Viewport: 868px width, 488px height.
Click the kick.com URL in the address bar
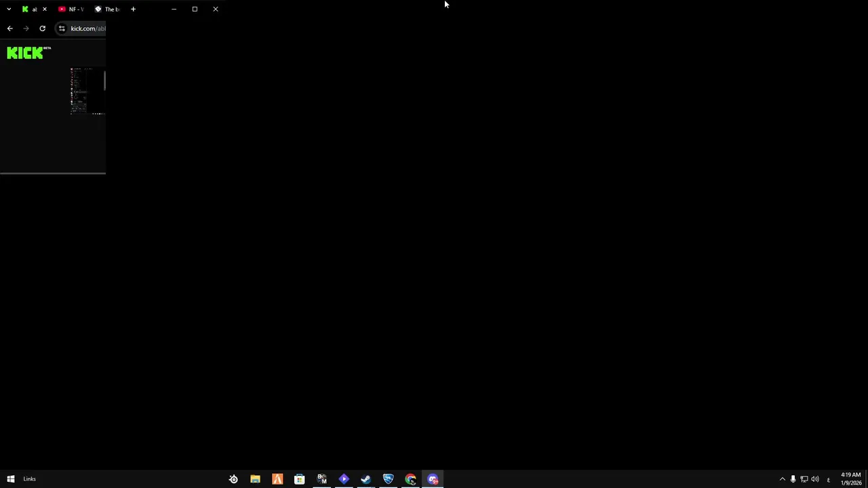87,28
